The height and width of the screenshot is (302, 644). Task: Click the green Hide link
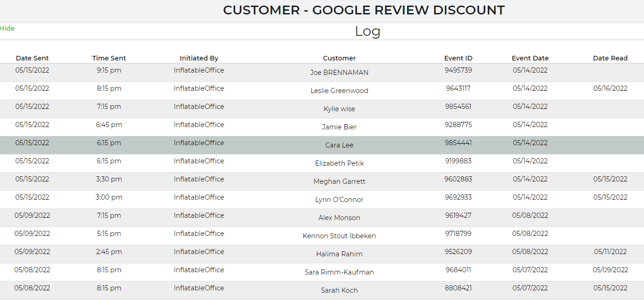(x=7, y=28)
